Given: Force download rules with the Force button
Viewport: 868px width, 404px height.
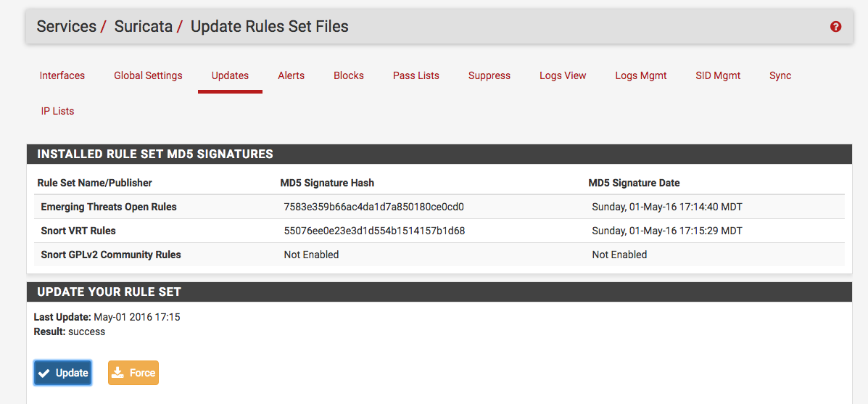Looking at the screenshot, I should [133, 373].
